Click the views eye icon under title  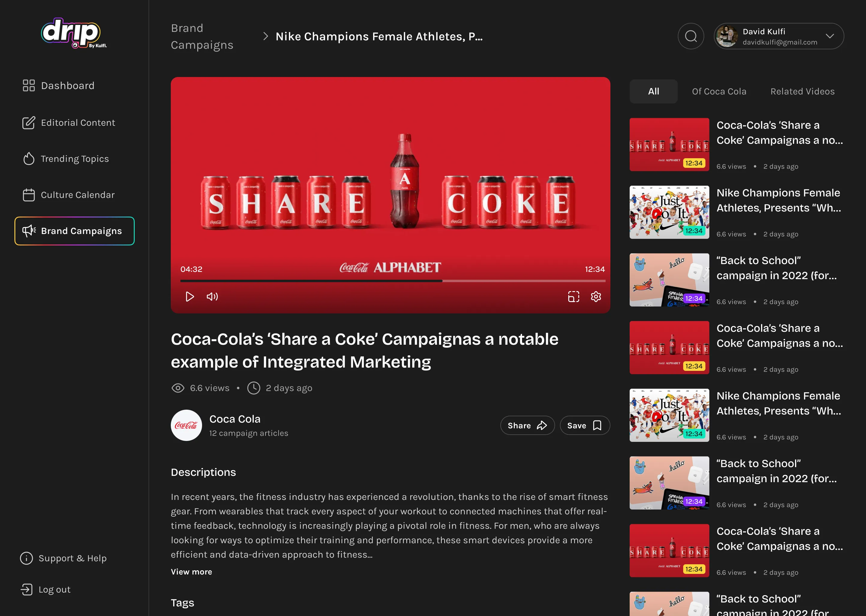178,388
